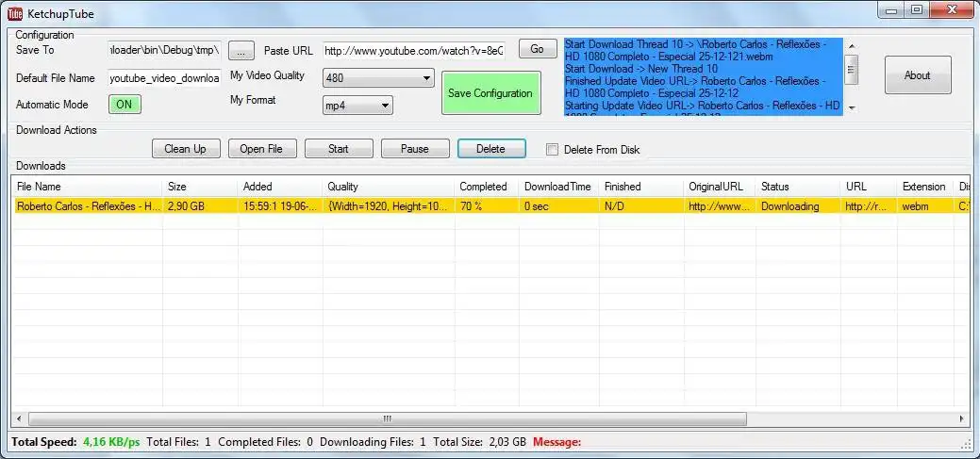Click the {Width=1920 quality cell
The height and width of the screenshot is (459, 980).
click(x=389, y=206)
